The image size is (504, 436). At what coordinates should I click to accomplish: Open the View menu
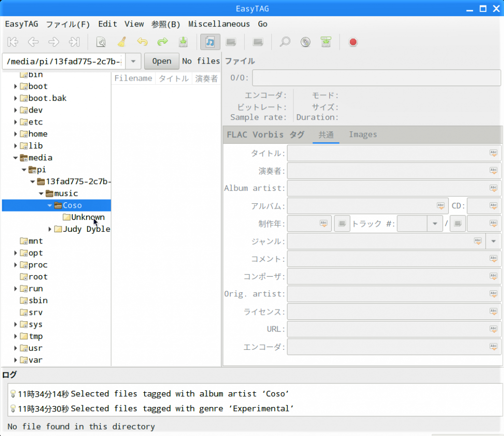134,24
